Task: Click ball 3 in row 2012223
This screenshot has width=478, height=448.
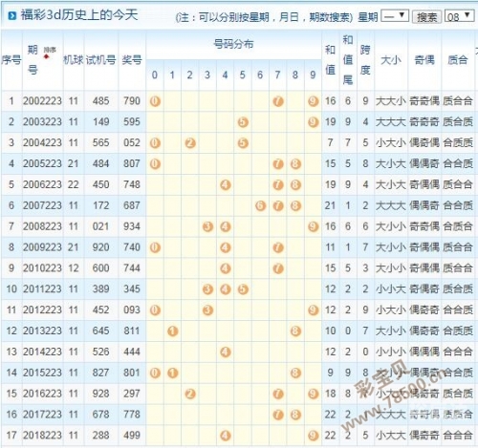Action: [x=207, y=310]
